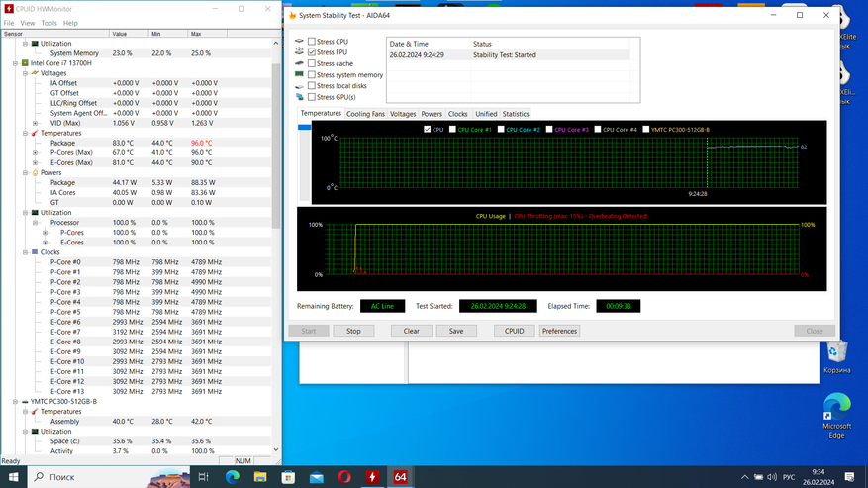Screen dimensions: 868x488
Task: Expand the VID (Max) tree node
Action: (x=36, y=123)
